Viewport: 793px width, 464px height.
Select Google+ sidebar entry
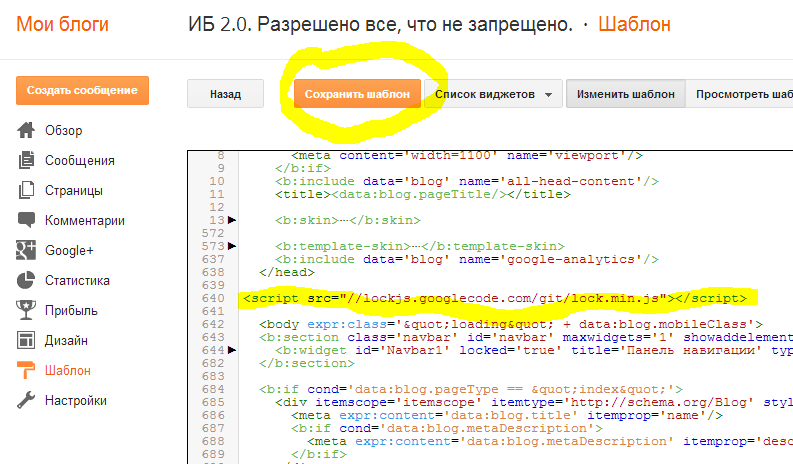[69, 250]
